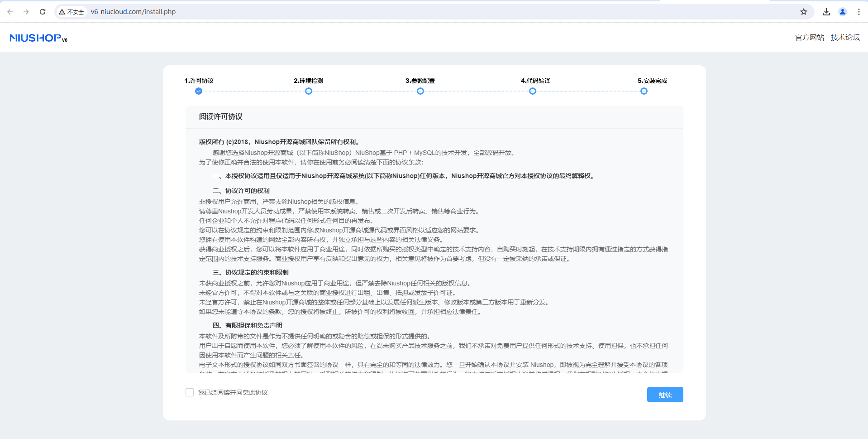Select step 5 install complete circle
The image size is (868, 439).
[x=644, y=91]
